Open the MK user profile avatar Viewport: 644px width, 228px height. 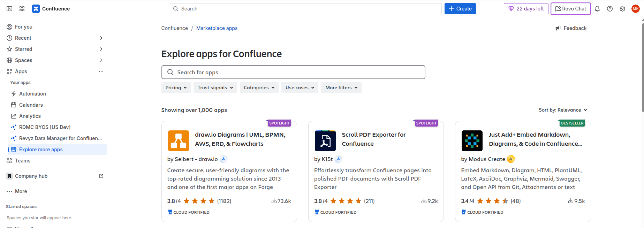click(x=636, y=9)
